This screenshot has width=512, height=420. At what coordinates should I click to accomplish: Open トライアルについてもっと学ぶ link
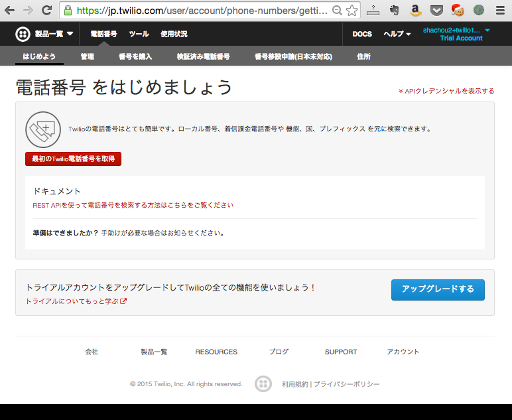(72, 301)
